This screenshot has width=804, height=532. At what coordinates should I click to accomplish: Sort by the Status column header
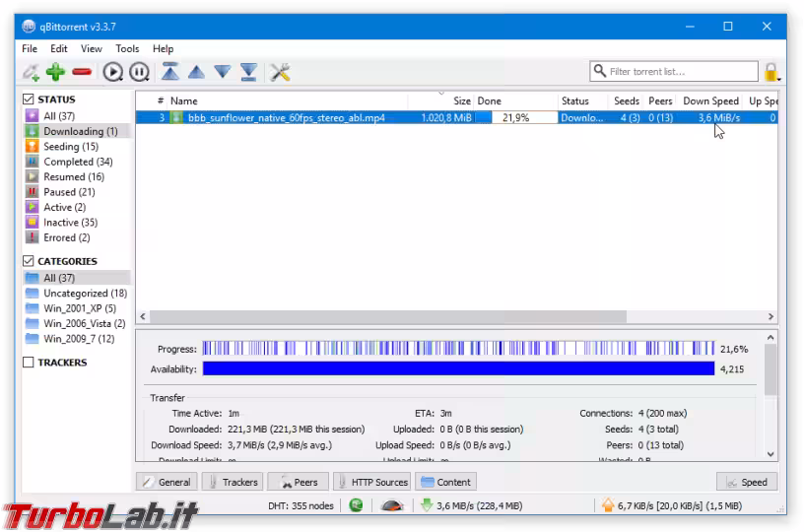click(583, 100)
